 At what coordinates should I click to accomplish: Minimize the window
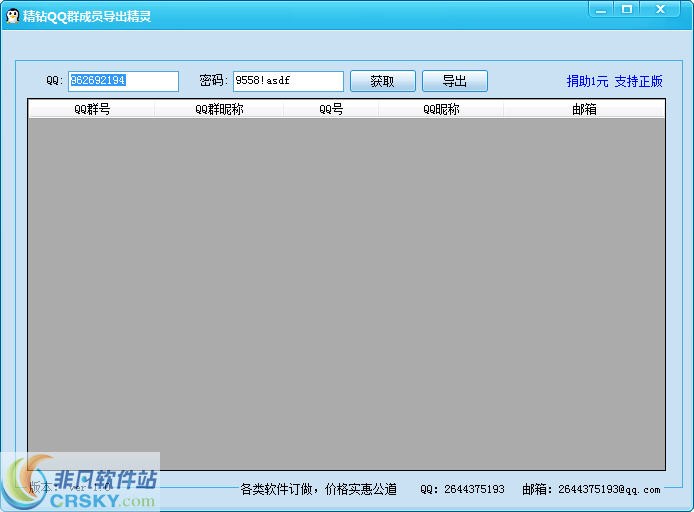[x=601, y=9]
